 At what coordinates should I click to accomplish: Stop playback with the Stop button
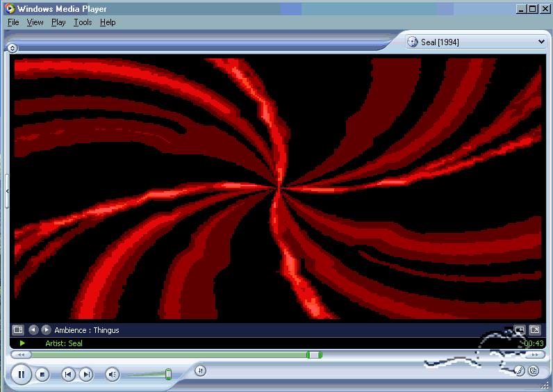pyautogui.click(x=42, y=375)
